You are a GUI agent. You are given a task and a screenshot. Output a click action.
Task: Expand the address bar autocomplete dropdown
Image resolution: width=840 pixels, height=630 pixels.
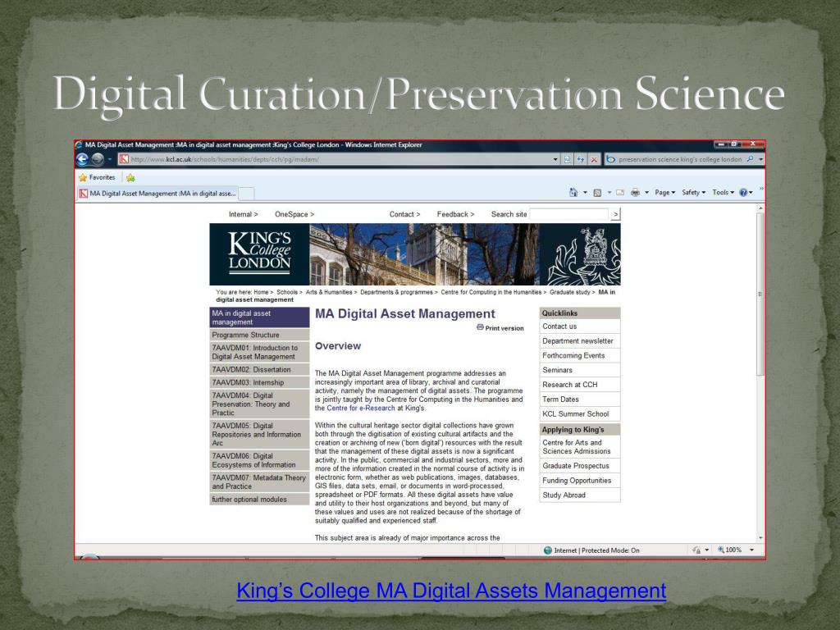click(555, 160)
